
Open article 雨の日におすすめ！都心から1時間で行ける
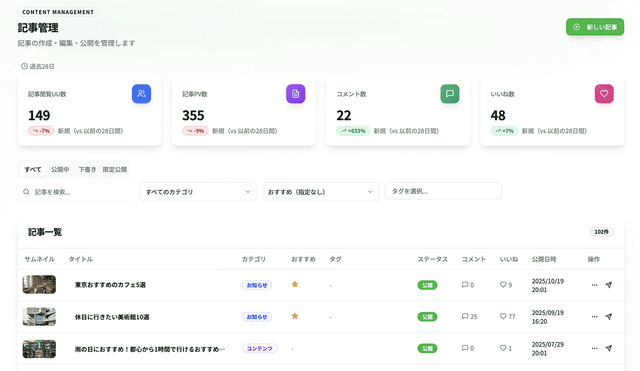(150, 349)
